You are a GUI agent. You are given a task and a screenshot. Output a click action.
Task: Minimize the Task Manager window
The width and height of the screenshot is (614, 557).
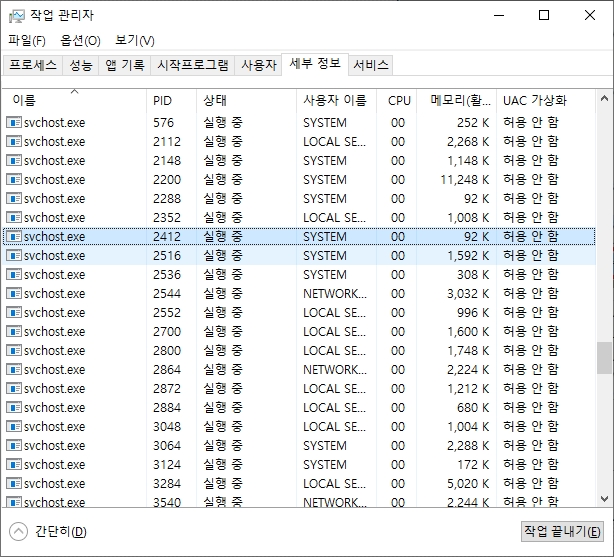[499, 16]
